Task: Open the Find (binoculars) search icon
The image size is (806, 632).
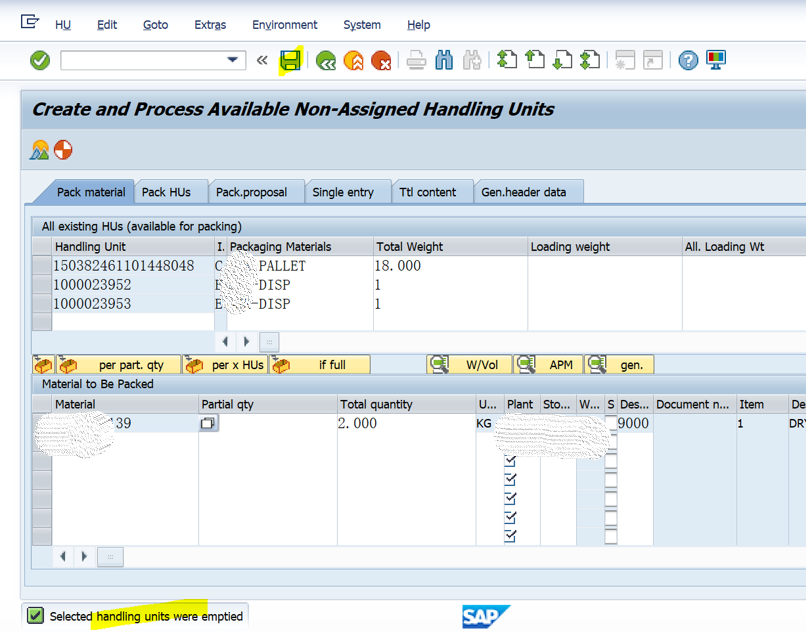Action: (x=444, y=60)
